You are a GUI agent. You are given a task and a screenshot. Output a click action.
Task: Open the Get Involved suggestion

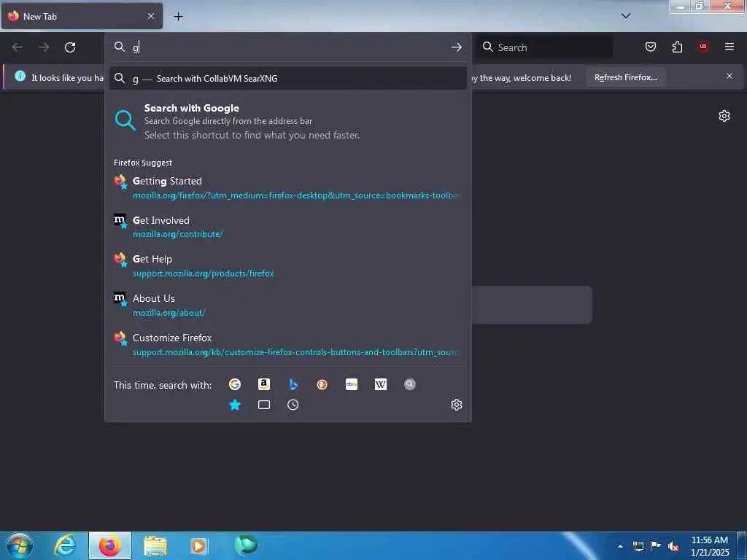(x=287, y=227)
